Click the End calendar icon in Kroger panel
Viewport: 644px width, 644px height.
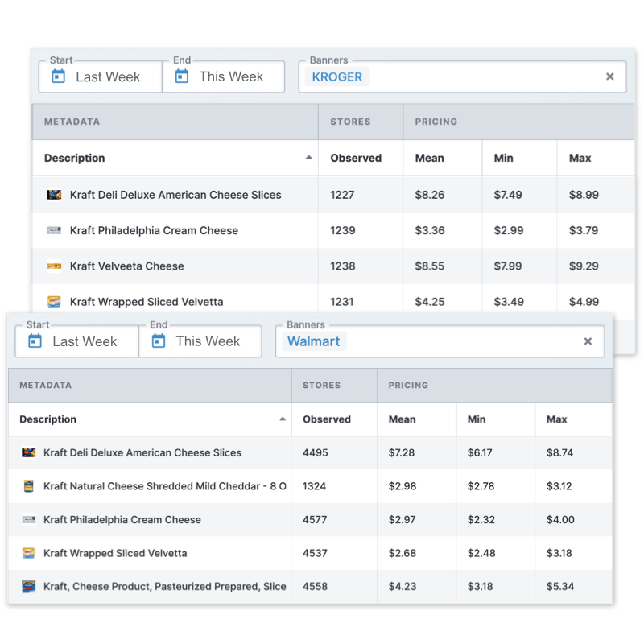click(182, 76)
